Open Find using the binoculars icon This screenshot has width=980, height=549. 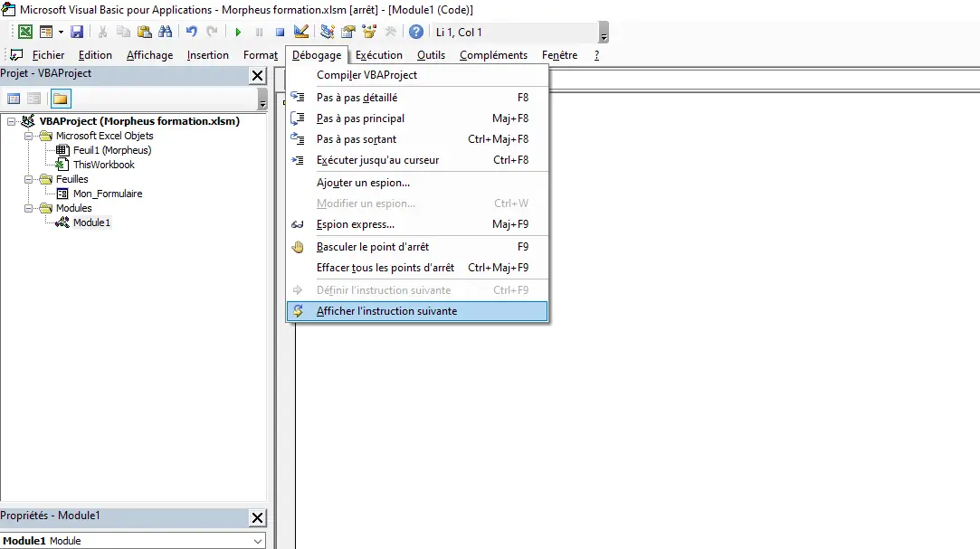point(165,32)
